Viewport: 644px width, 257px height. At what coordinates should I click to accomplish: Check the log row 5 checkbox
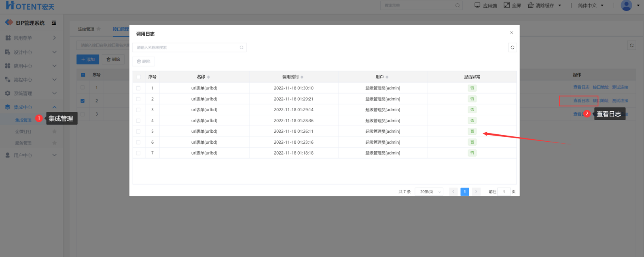tap(138, 132)
